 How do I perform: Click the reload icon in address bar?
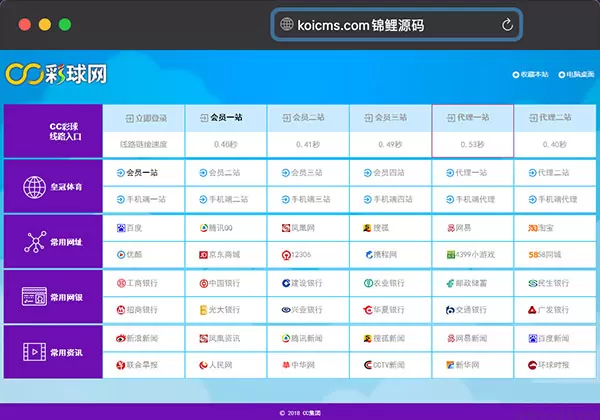[x=508, y=24]
